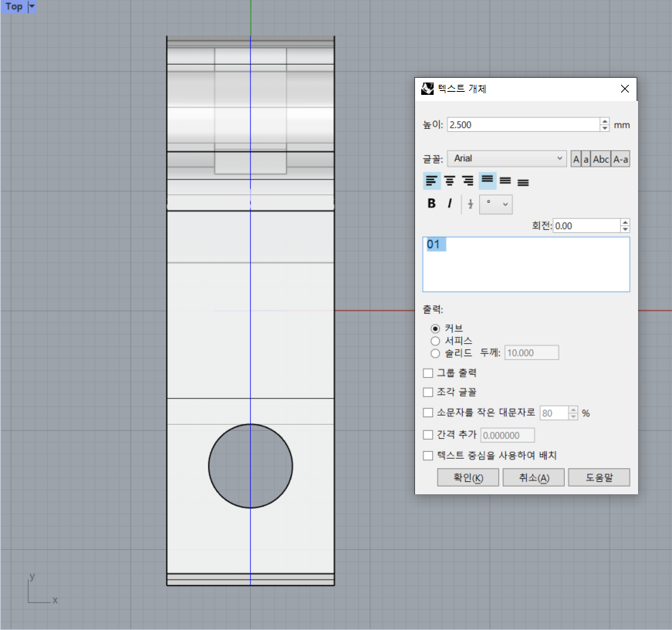This screenshot has height=630, width=672.
Task: Increase the 높이 value using the up stepper
Action: pos(604,120)
